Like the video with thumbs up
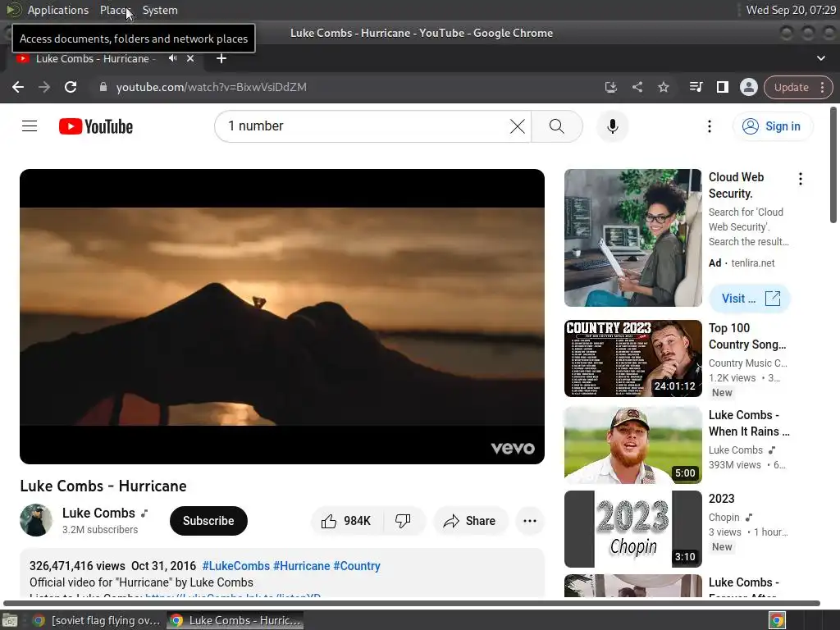 coord(347,521)
